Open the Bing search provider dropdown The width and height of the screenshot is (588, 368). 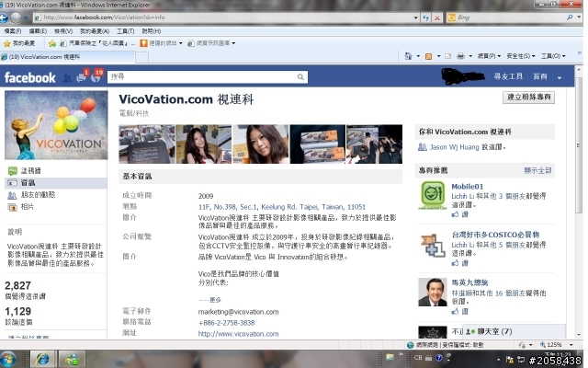[x=580, y=17]
